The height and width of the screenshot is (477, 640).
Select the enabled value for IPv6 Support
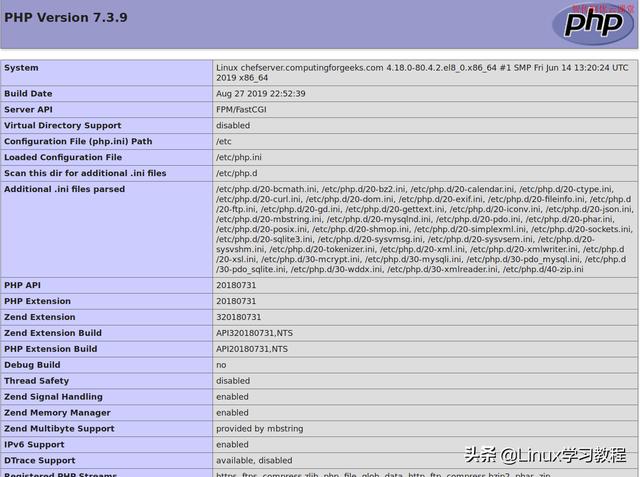[x=232, y=444]
